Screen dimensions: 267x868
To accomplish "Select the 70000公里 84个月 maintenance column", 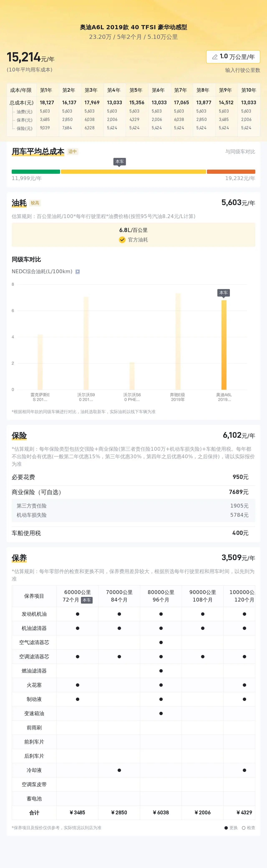I will [x=119, y=596].
